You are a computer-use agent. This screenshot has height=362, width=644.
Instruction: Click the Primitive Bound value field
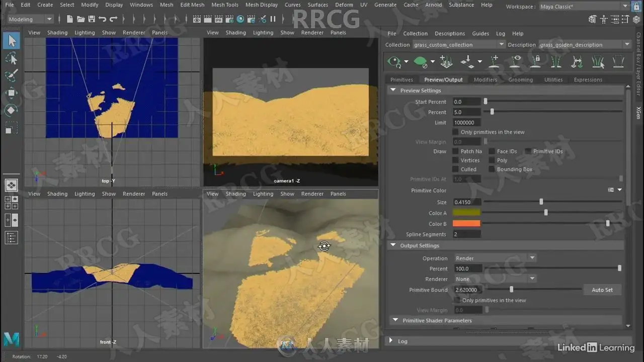(x=466, y=290)
